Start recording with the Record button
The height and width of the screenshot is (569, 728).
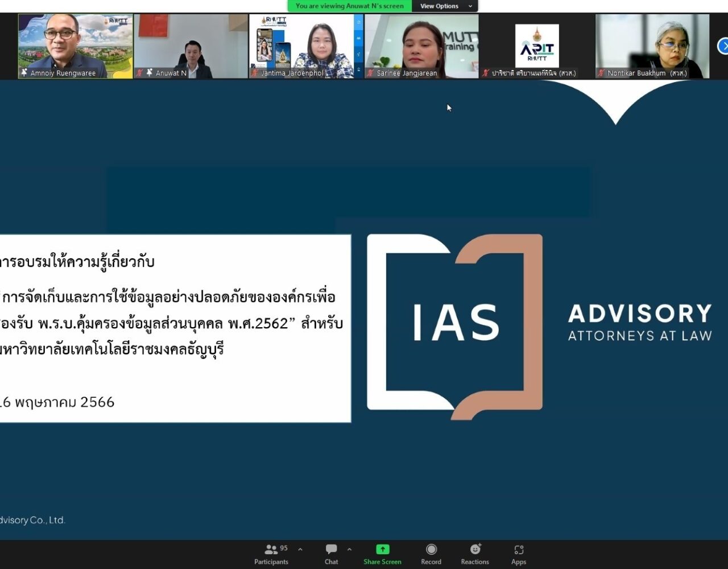[x=431, y=554]
